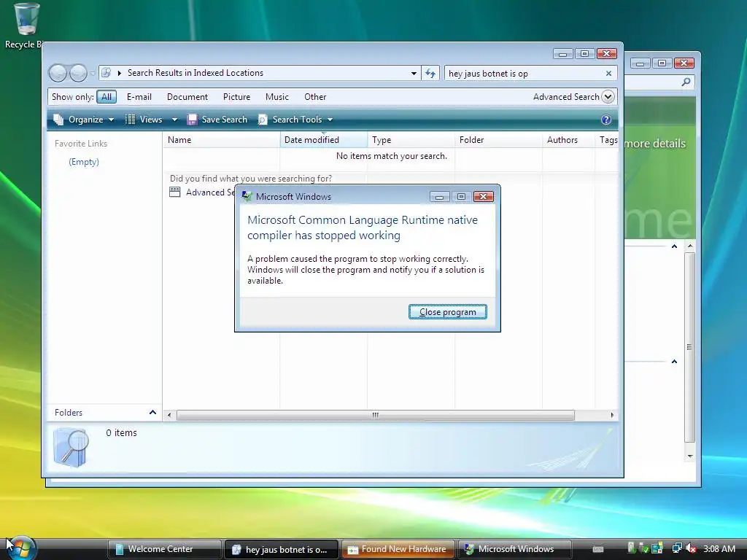This screenshot has width=747, height=560.
Task: Clear the search box with the X
Action: (608, 74)
